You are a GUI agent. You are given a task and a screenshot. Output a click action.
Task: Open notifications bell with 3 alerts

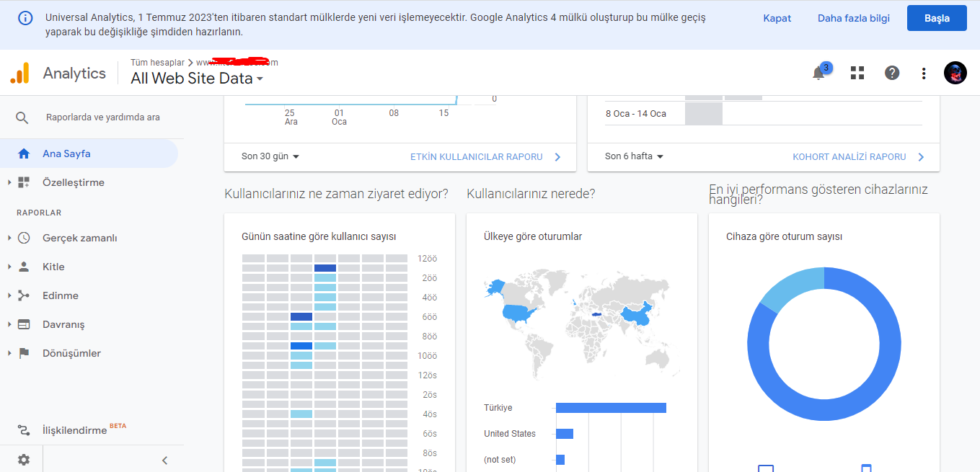(818, 73)
